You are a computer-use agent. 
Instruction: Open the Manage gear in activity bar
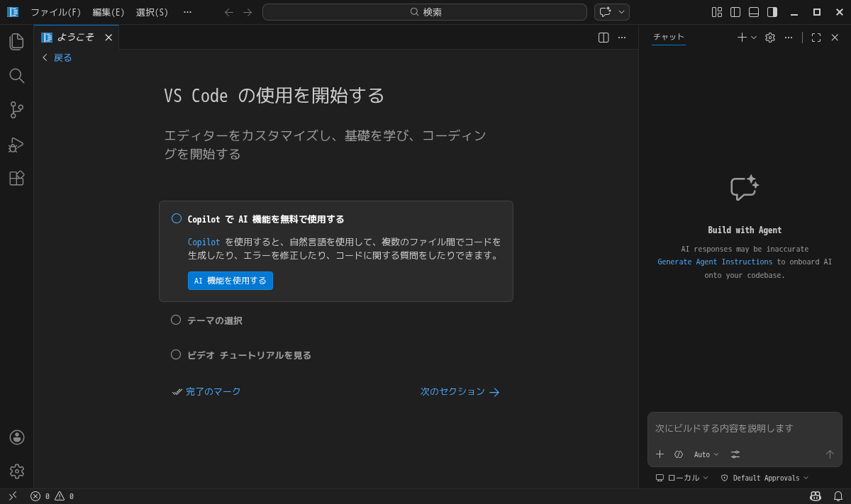pyautogui.click(x=16, y=471)
